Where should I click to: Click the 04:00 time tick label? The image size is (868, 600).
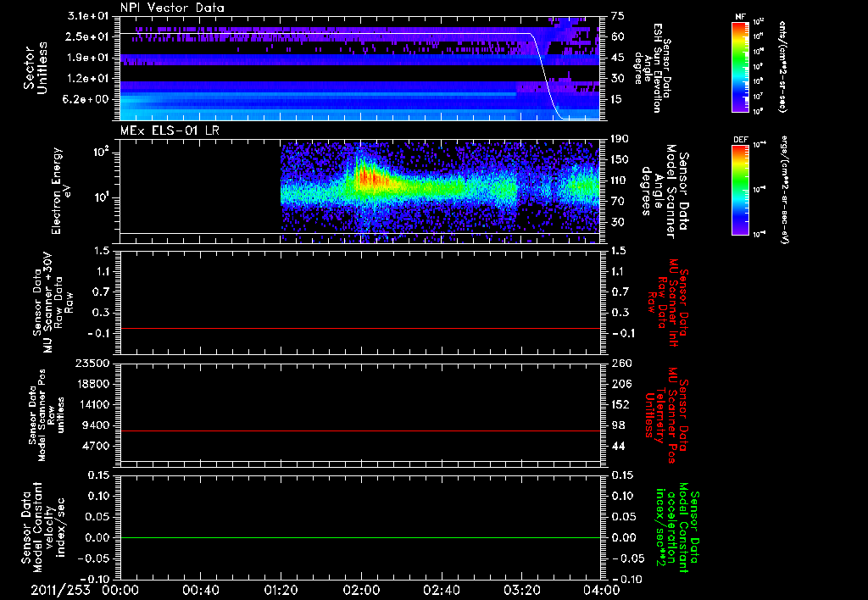(602, 590)
